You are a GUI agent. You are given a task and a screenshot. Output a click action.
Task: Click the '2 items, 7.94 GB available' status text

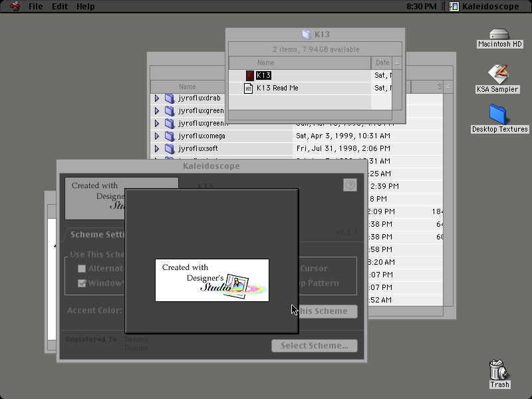pyautogui.click(x=316, y=49)
